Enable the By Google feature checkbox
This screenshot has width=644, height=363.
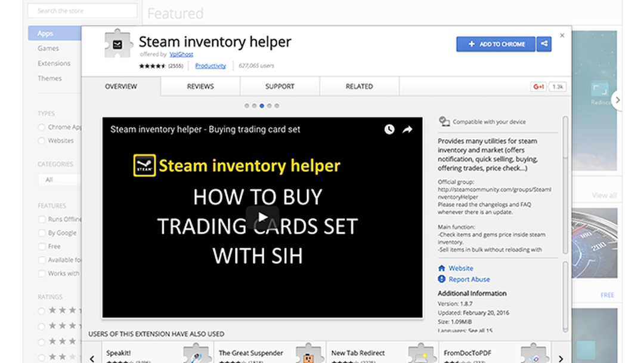pyautogui.click(x=42, y=233)
